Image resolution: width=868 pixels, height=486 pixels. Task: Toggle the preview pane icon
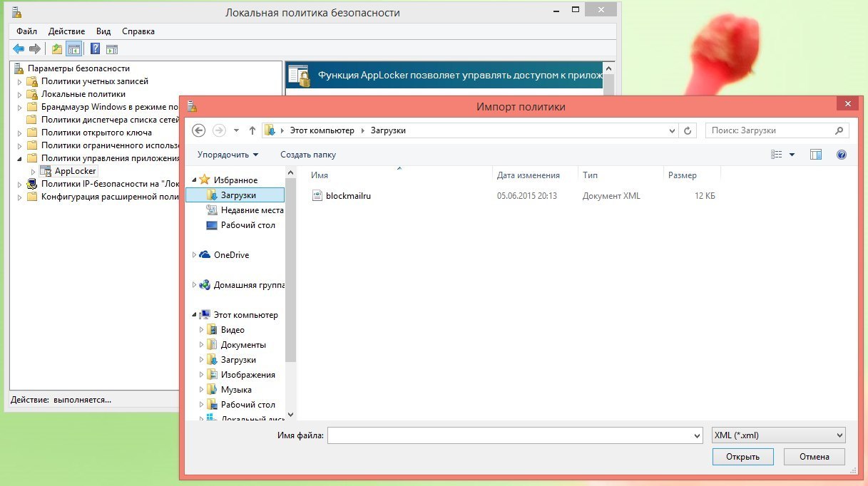[817, 155]
